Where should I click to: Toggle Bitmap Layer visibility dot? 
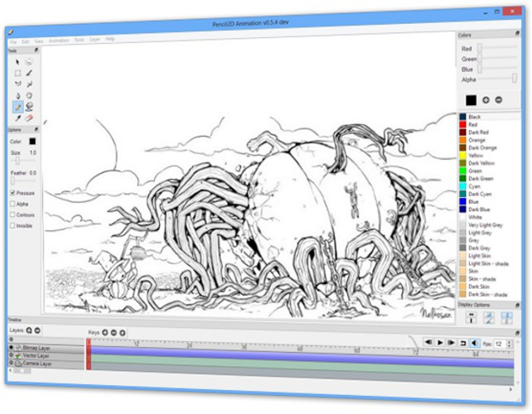(11, 347)
